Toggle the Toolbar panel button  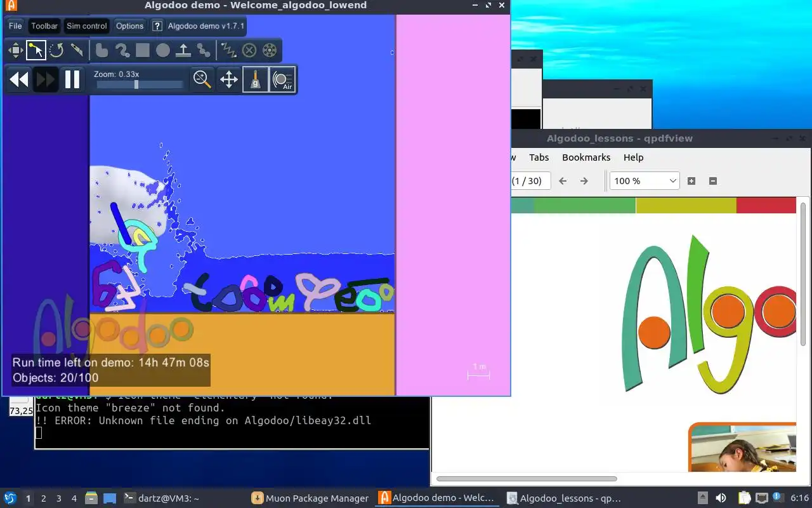(44, 26)
